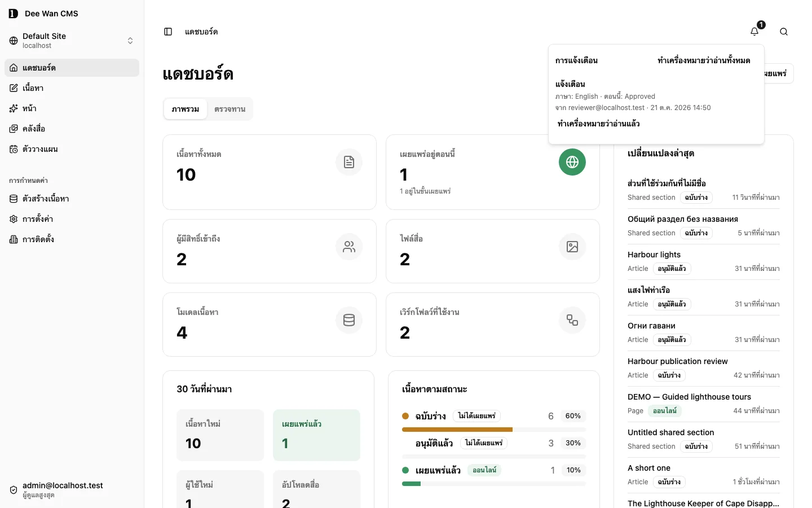This screenshot has width=812, height=508.
Task: Open the Огни гавани article
Action: click(651, 326)
